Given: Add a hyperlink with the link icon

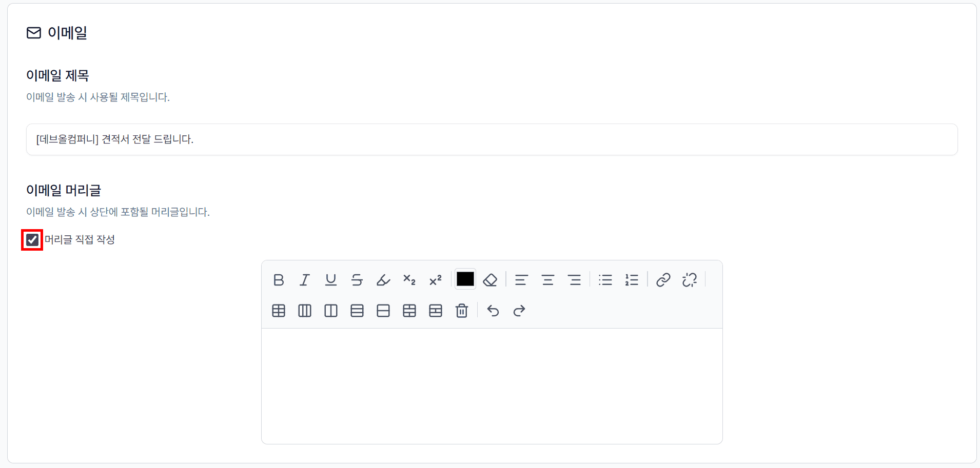Looking at the screenshot, I should [663, 280].
